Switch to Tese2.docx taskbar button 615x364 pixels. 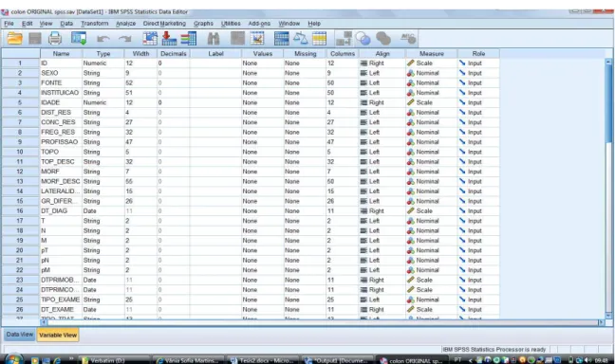click(262, 360)
